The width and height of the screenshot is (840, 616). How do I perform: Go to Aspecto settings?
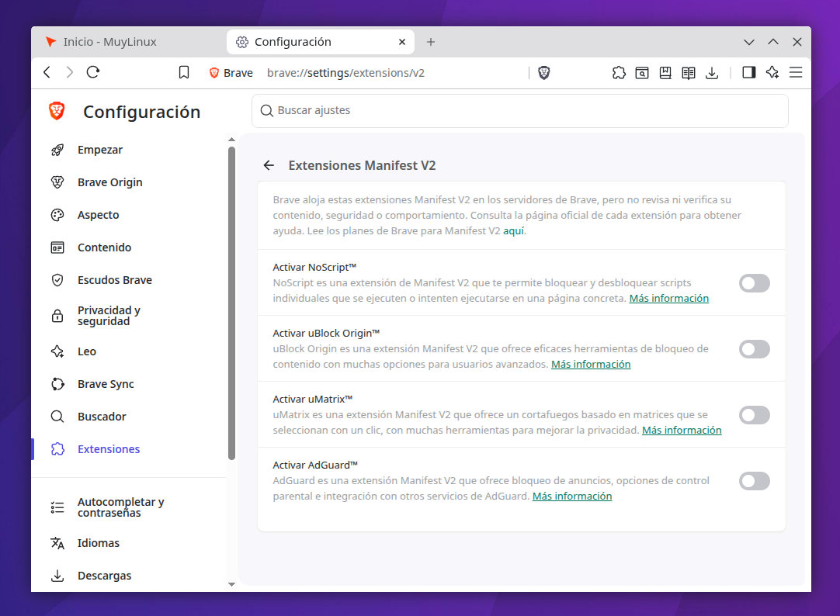point(98,215)
